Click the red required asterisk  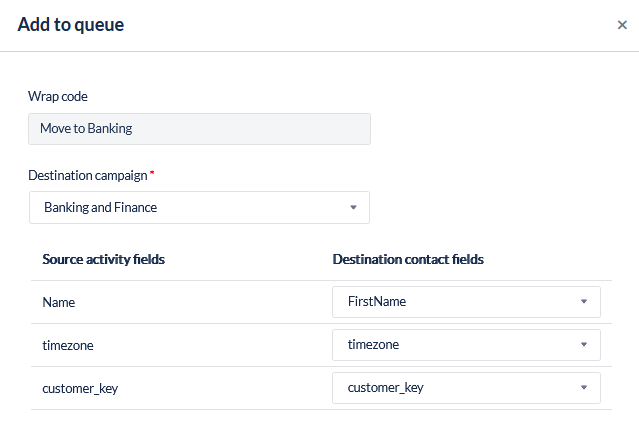[152, 174]
